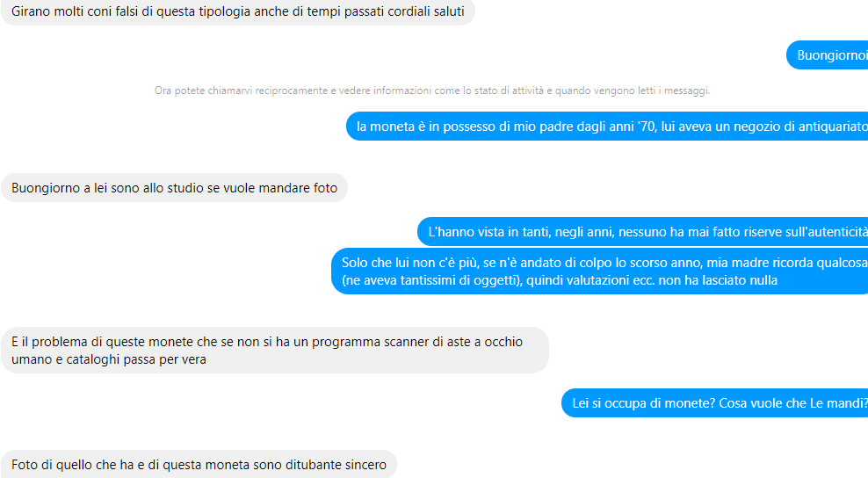
Task: Click the message 'Lei si occupa di monete?'
Action: (714, 402)
